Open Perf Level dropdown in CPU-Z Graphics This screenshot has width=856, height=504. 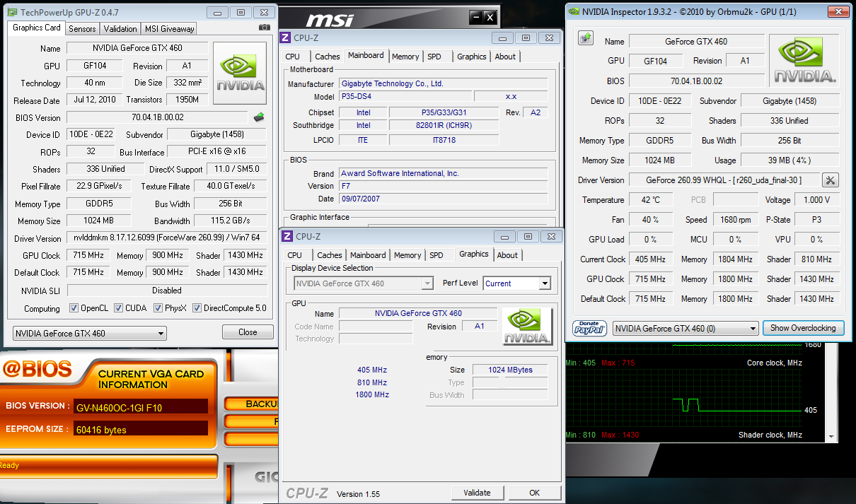click(x=516, y=283)
